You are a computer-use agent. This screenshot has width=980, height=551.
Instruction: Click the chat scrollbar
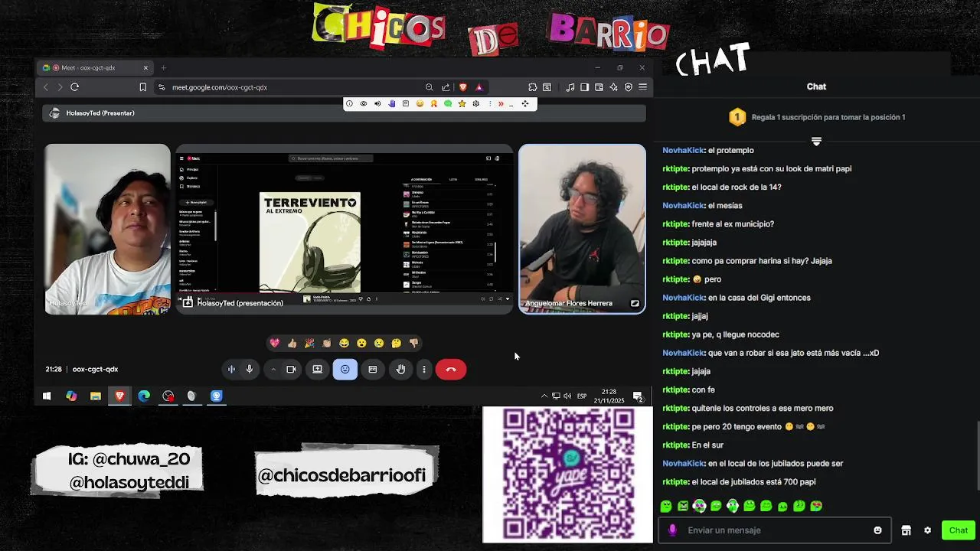[x=978, y=455]
